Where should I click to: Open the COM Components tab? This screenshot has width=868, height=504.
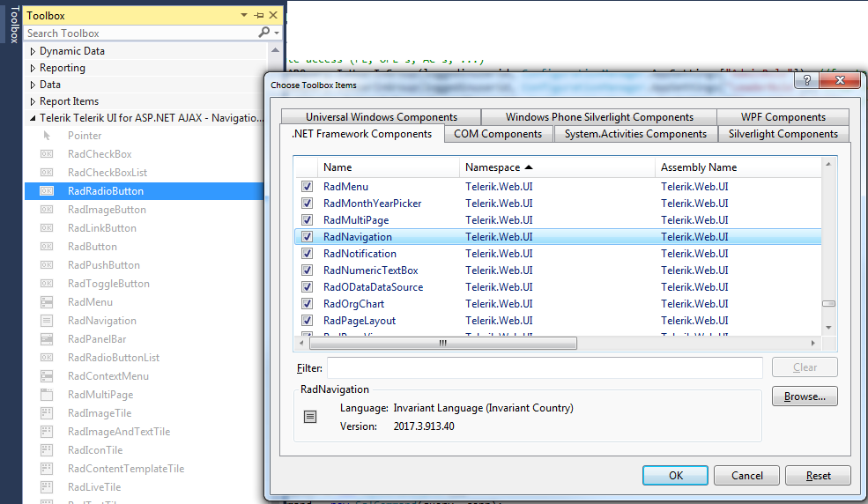pyautogui.click(x=498, y=134)
